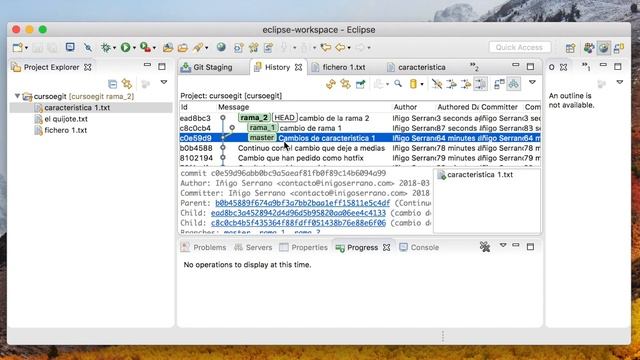Open Child commit ead8bc3a hash link
Screen dimensions: 640x360
298,213
